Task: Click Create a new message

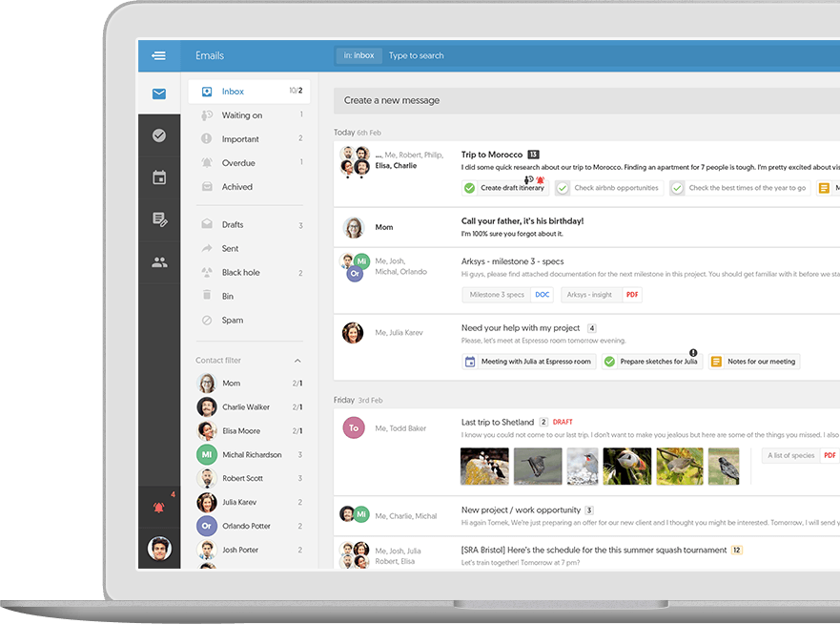Action: tap(392, 100)
